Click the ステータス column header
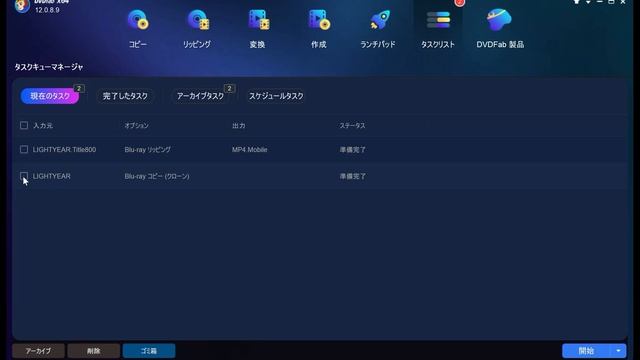 tap(353, 125)
